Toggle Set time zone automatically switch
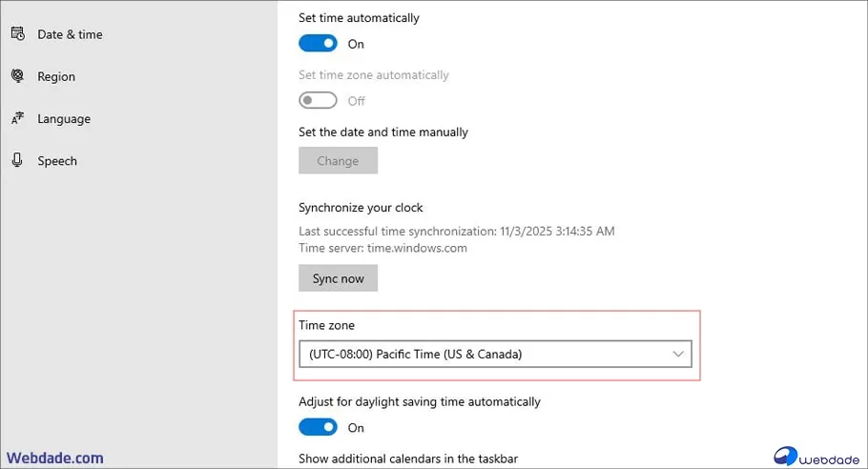Image resolution: width=868 pixels, height=469 pixels. [318, 100]
